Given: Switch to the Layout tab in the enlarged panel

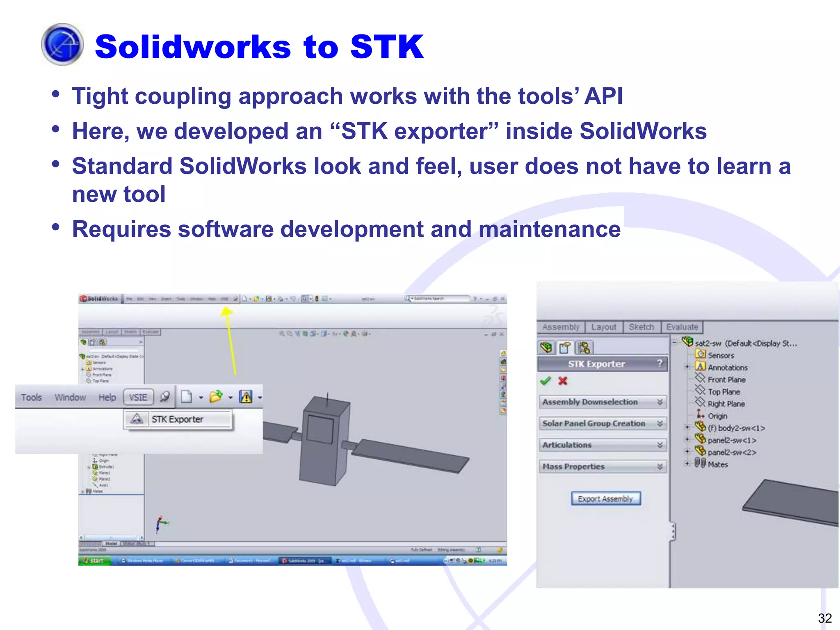Looking at the screenshot, I should coord(604,327).
